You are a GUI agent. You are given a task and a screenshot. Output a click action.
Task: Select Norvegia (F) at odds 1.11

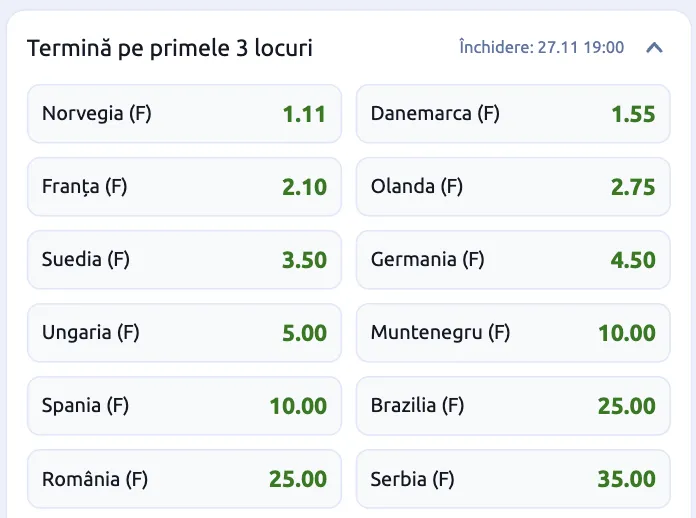click(184, 114)
